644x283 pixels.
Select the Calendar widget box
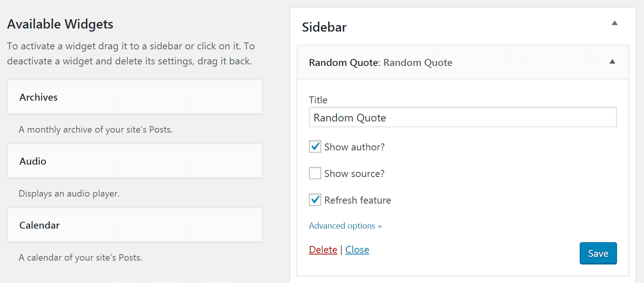(135, 225)
